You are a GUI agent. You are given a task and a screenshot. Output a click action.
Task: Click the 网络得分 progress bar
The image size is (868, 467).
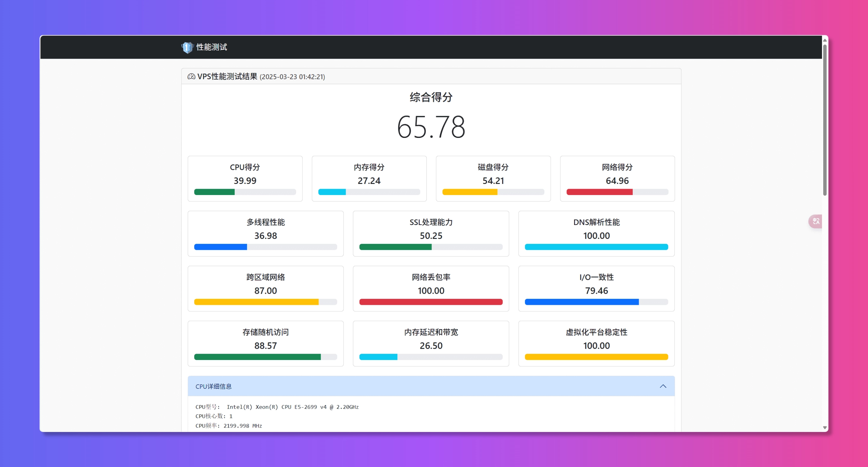(x=617, y=192)
